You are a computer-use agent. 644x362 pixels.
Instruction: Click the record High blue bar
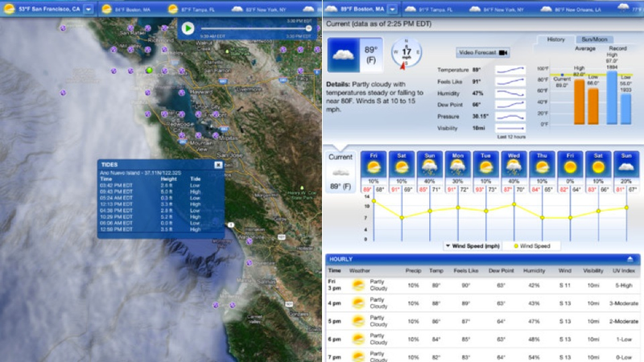612,97
